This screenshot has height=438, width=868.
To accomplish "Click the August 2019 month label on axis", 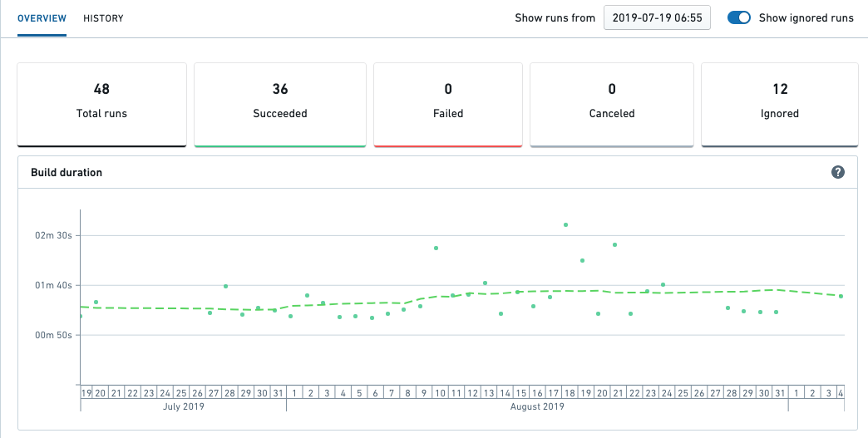I will [537, 406].
